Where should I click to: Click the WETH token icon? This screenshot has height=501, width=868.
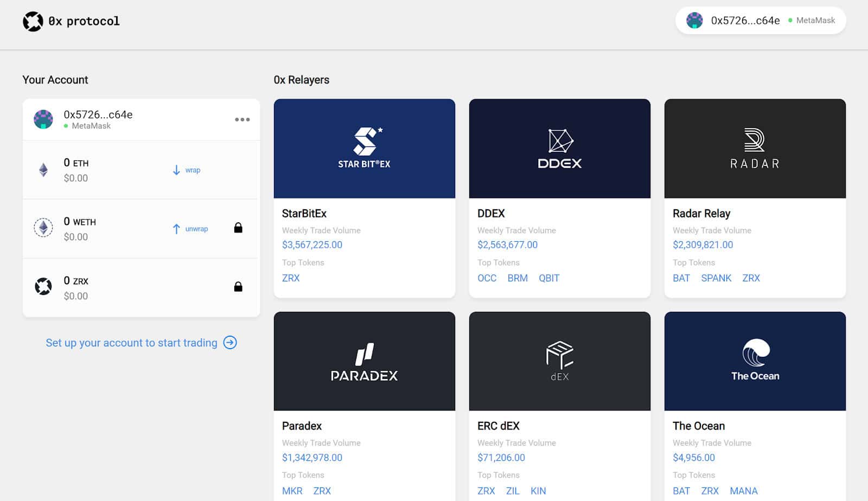coord(43,228)
